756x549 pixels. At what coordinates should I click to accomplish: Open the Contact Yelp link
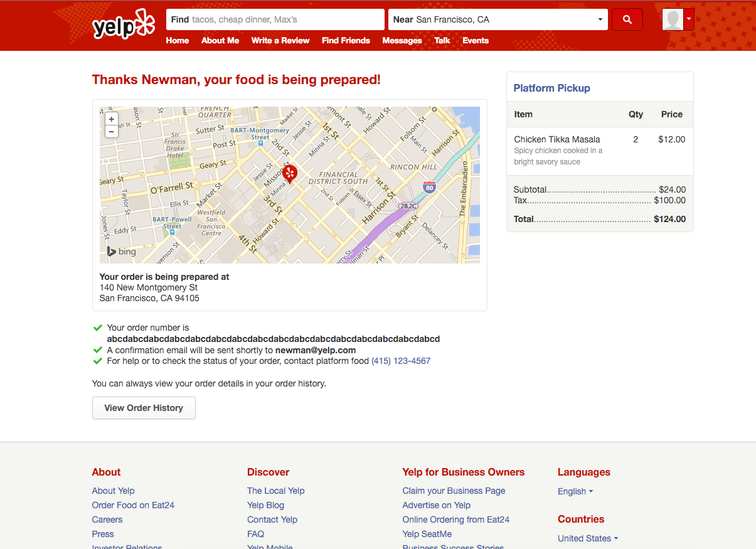[272, 520]
